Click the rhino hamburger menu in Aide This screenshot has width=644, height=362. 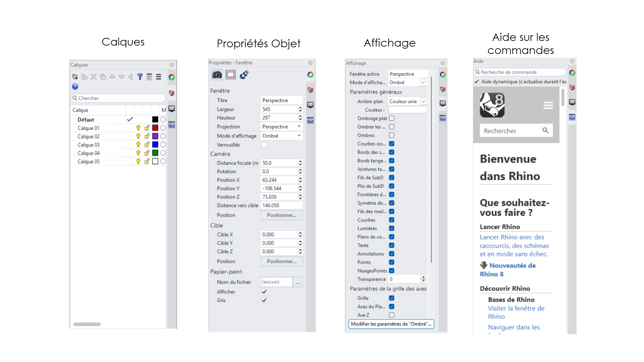[548, 106]
